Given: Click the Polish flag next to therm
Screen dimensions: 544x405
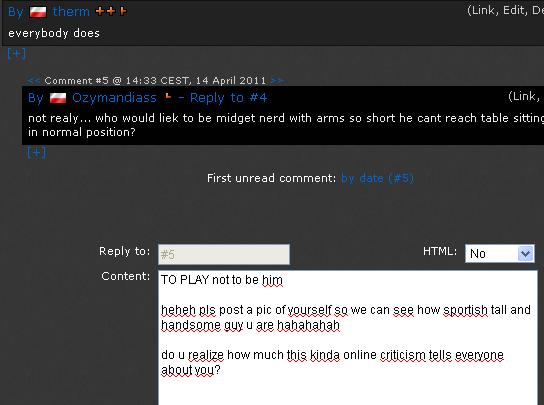Looking at the screenshot, I should click(x=38, y=12).
